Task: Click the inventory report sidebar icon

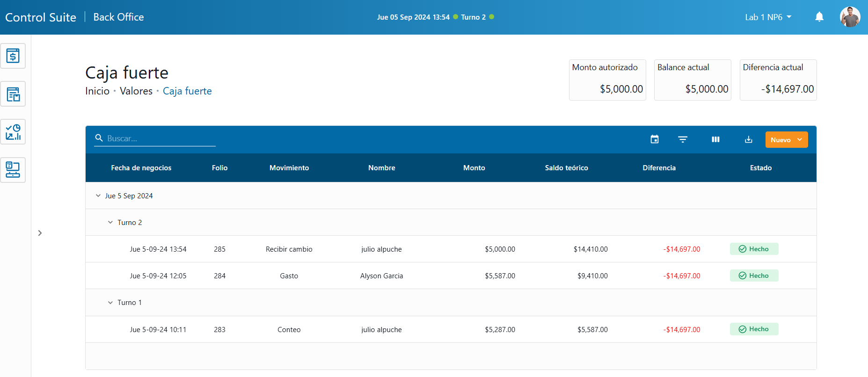Action: click(x=13, y=94)
